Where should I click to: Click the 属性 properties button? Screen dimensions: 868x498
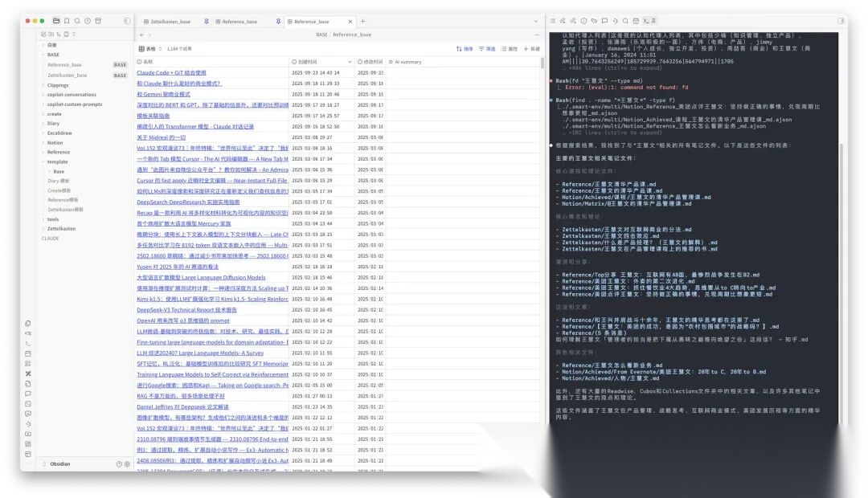(x=510, y=49)
